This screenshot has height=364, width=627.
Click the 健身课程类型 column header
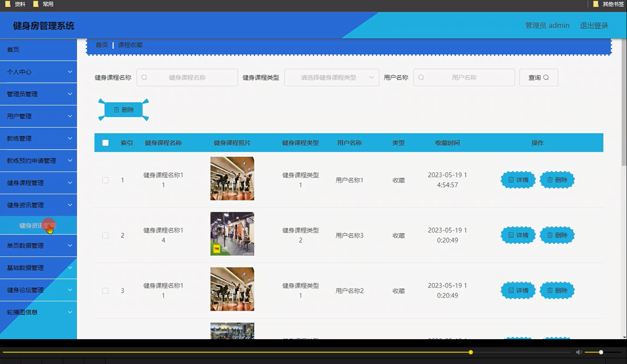click(x=300, y=143)
